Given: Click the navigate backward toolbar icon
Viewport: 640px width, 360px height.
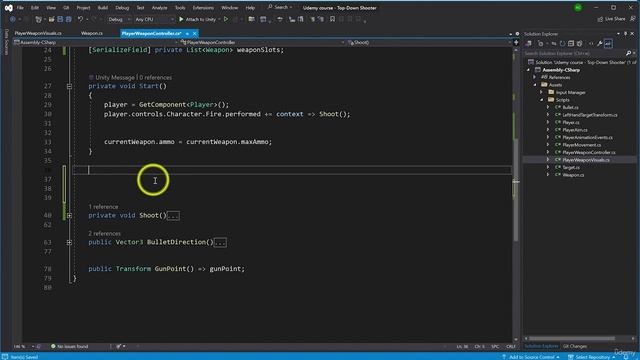Looking at the screenshot, I should 13,19.
